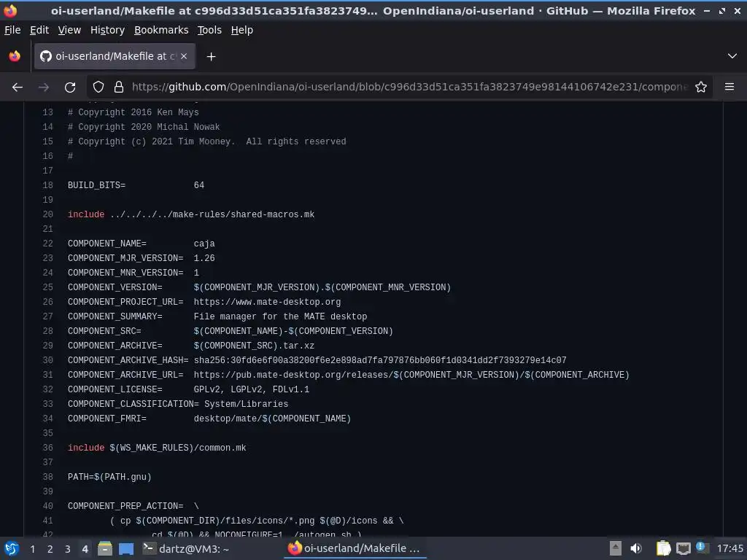Click line number 30
Viewport: 747px width, 560px height.
coord(47,360)
